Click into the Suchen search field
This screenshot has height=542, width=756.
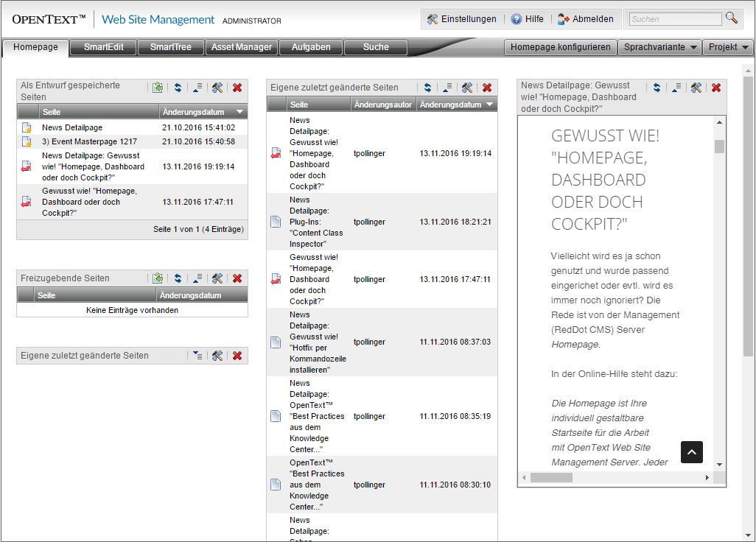(x=675, y=19)
